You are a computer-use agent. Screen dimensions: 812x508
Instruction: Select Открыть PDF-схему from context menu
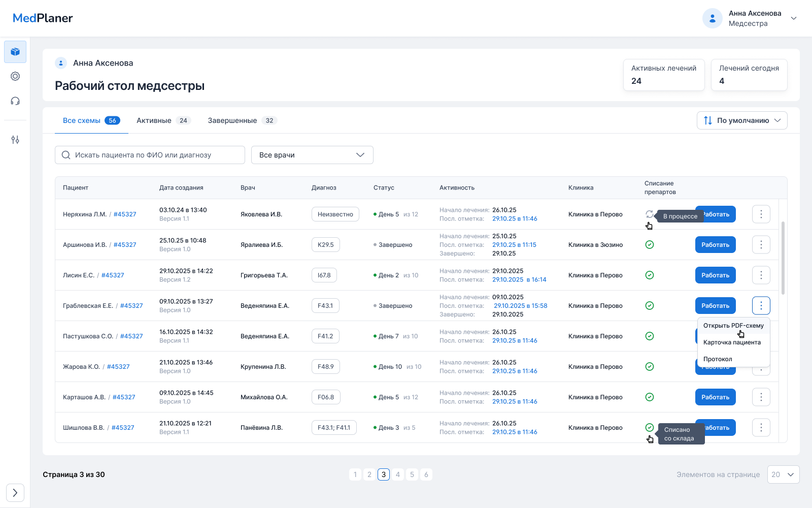tap(733, 326)
